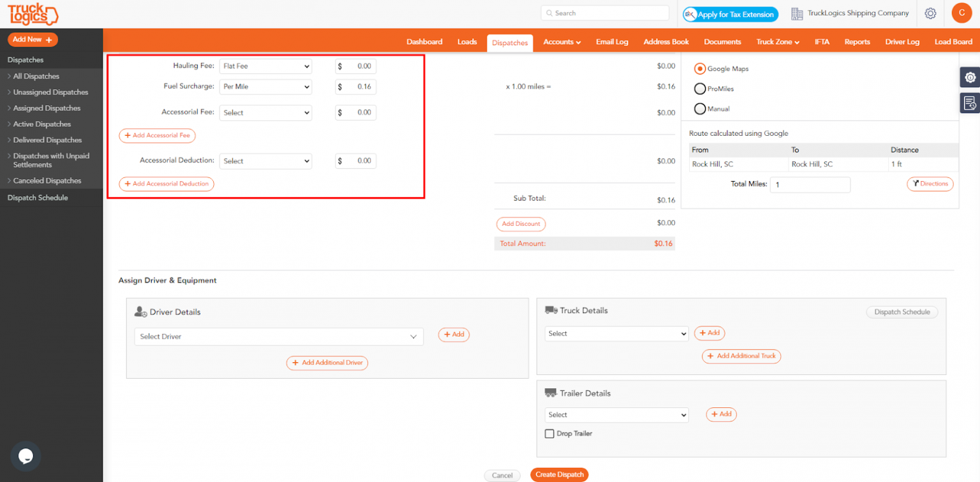The width and height of the screenshot is (980, 482).
Task: Open the Select Driver dropdown
Action: pos(279,336)
